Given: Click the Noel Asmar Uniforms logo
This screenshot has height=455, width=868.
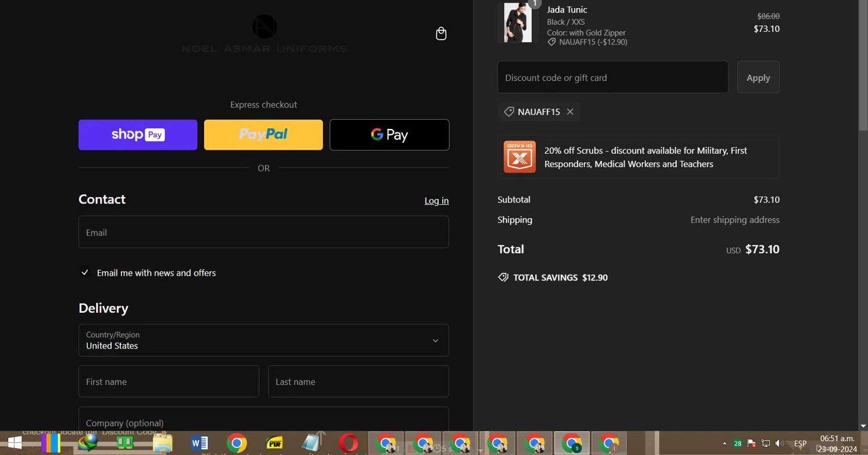Looking at the screenshot, I should pyautogui.click(x=264, y=34).
